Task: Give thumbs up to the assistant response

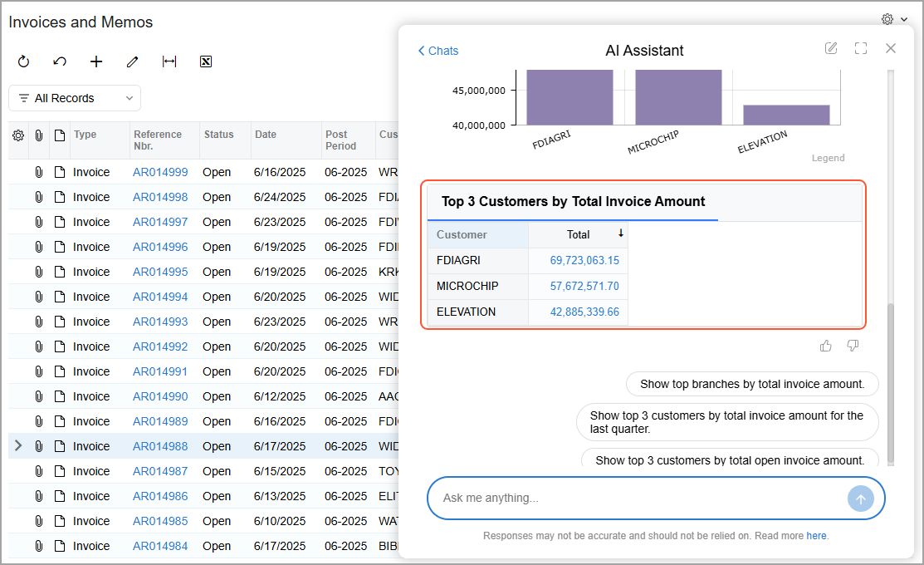Action: [825, 346]
